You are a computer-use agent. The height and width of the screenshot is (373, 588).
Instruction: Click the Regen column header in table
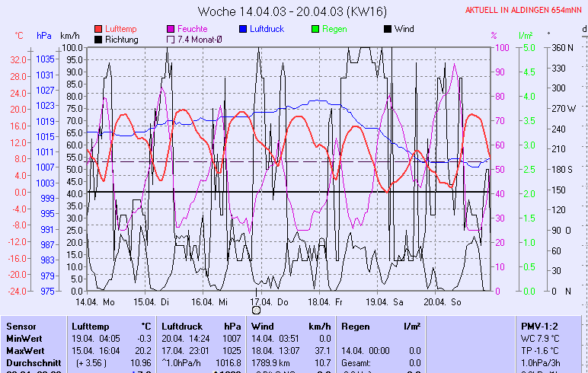[355, 325]
